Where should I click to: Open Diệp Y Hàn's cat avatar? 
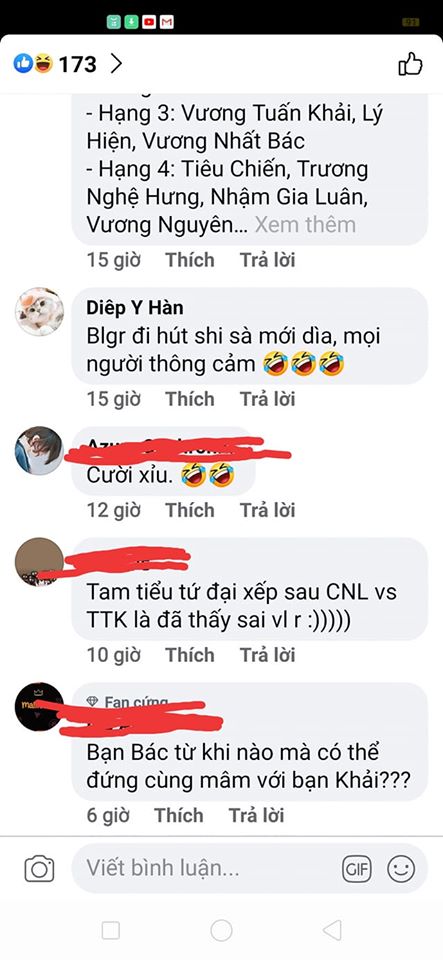pyautogui.click(x=39, y=312)
